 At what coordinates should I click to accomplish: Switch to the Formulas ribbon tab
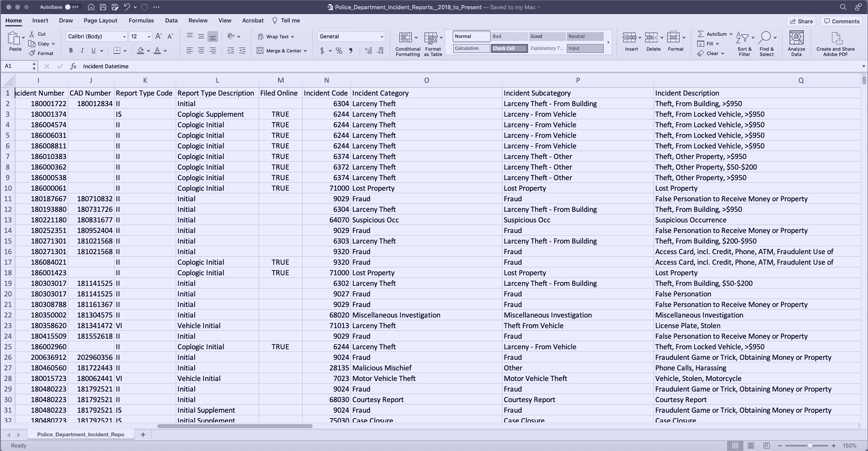pos(141,20)
